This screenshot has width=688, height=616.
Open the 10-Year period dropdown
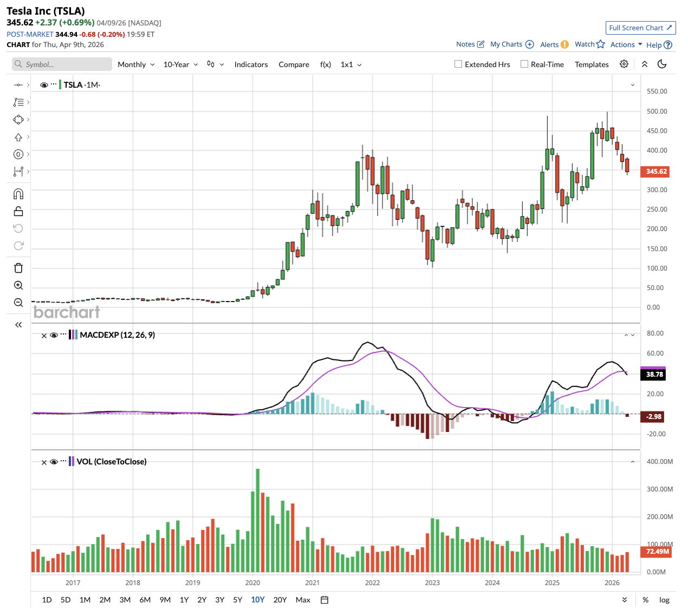pos(180,64)
